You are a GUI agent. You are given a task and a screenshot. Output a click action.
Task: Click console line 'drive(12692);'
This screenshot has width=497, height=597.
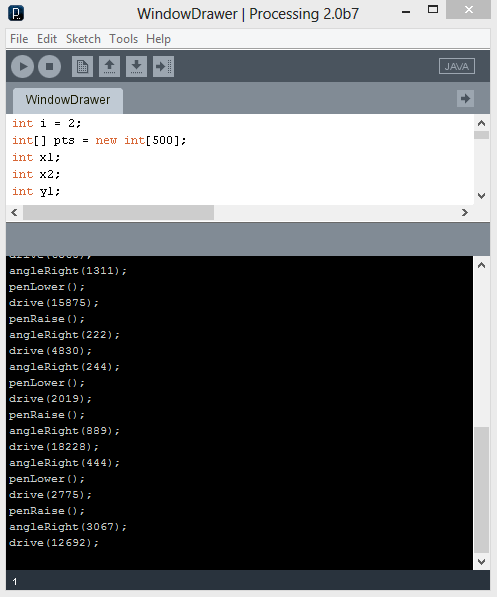click(54, 543)
